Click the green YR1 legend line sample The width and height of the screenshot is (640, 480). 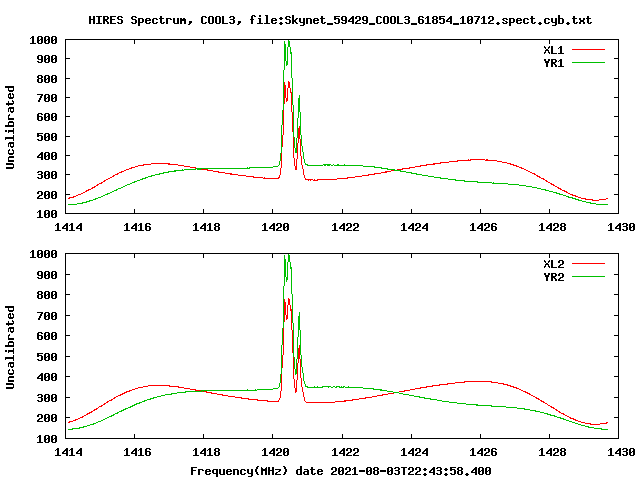tap(588, 62)
